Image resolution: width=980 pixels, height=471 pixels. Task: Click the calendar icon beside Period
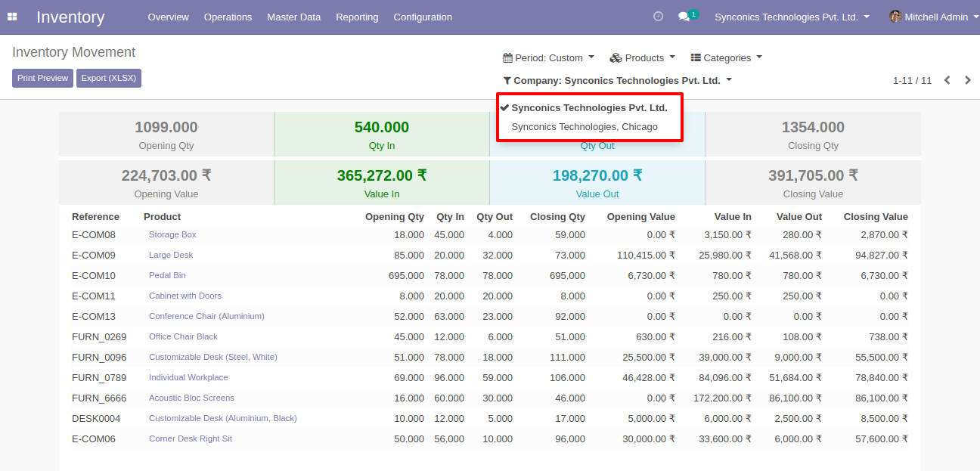point(507,58)
